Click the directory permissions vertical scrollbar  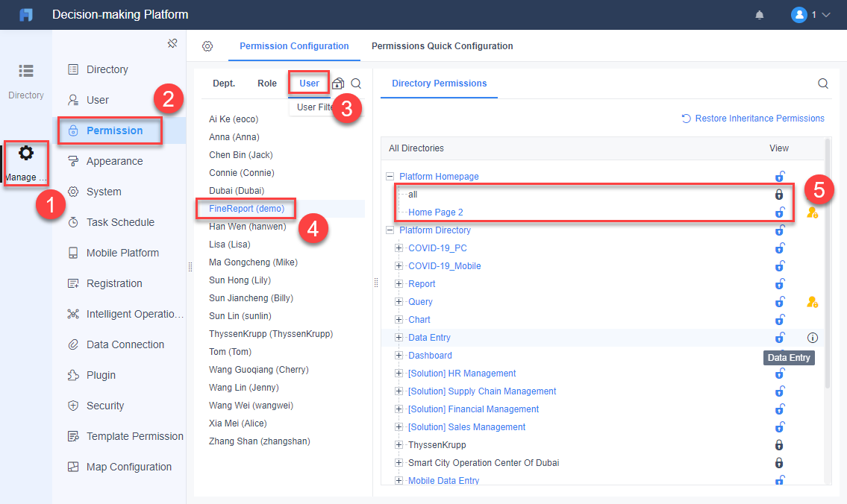pyautogui.click(x=827, y=263)
